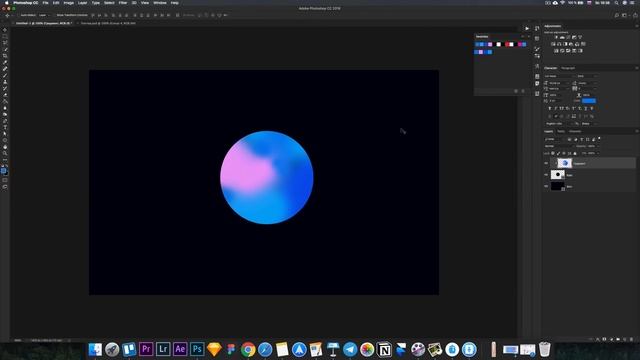The width and height of the screenshot is (640, 360).
Task: Open the Image menu
Action: pos(69,3)
